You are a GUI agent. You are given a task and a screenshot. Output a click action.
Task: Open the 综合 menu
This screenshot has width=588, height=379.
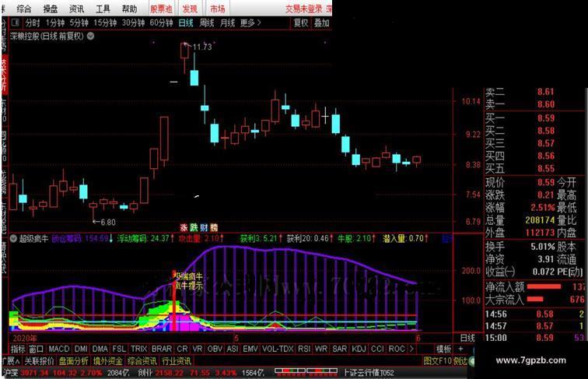click(x=23, y=9)
